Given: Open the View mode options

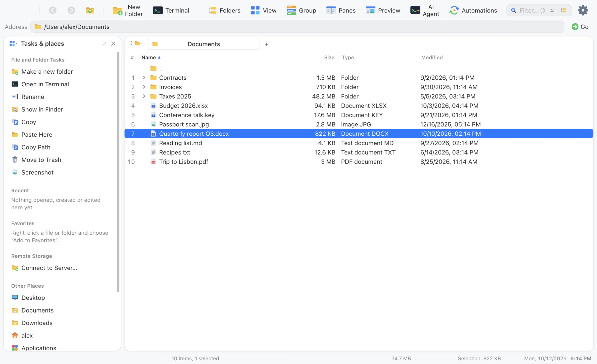Looking at the screenshot, I should point(264,10).
